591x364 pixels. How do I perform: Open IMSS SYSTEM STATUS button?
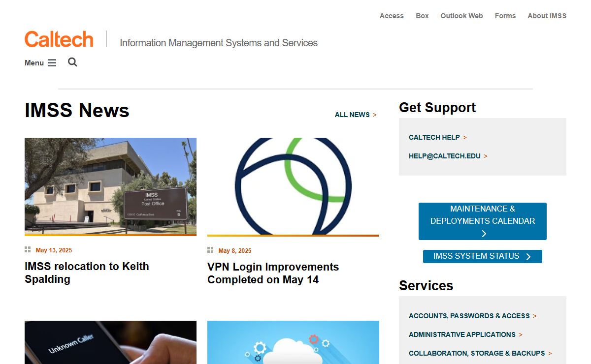coord(483,256)
